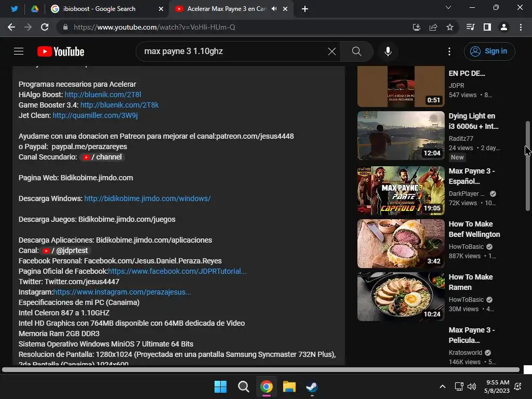532x399 pixels.
Task: Play the Dying Light 12:04 thumbnail
Action: (401, 136)
